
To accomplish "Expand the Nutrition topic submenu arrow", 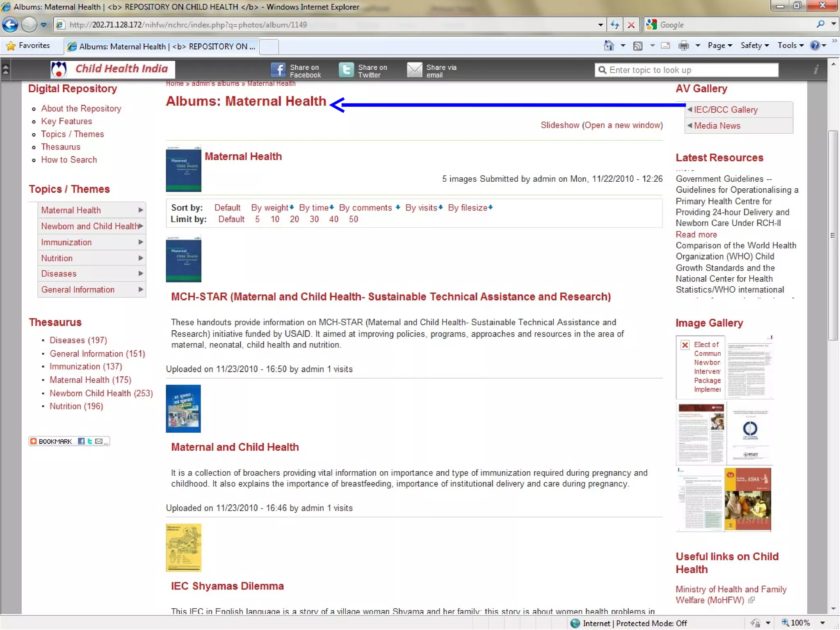I will [141, 258].
